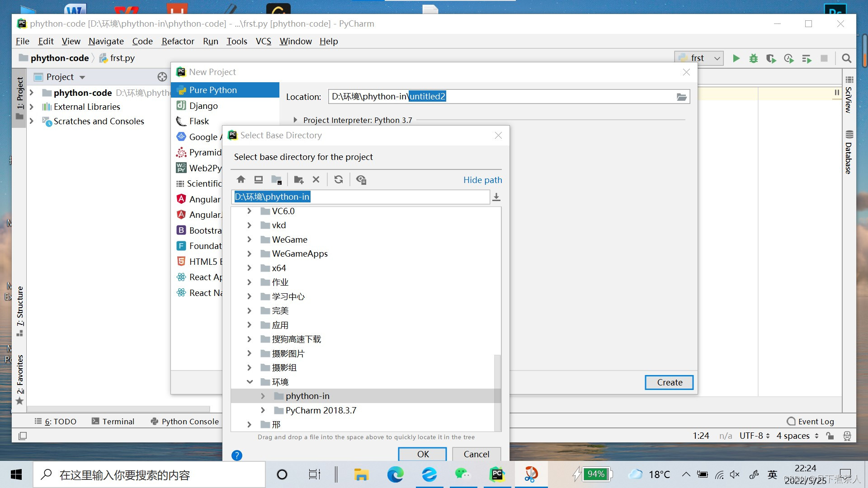The height and width of the screenshot is (488, 868).
Task: Stop the running process icon
Action: 824,58
